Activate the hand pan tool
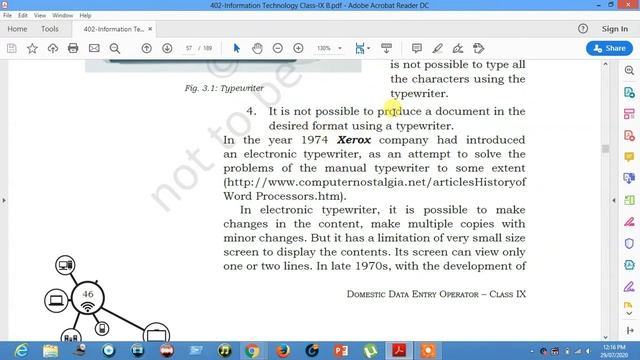This screenshot has height=360, width=640. 257,48
